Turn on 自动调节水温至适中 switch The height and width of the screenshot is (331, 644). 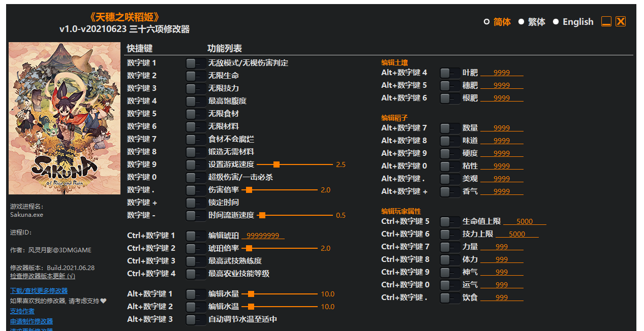(x=196, y=319)
